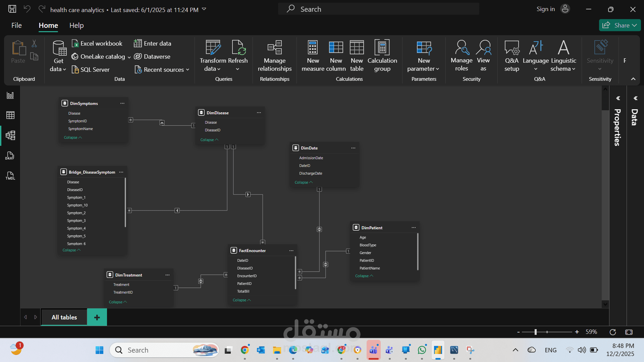
Task: Open FactEncounter table more options menu
Action: (x=291, y=251)
